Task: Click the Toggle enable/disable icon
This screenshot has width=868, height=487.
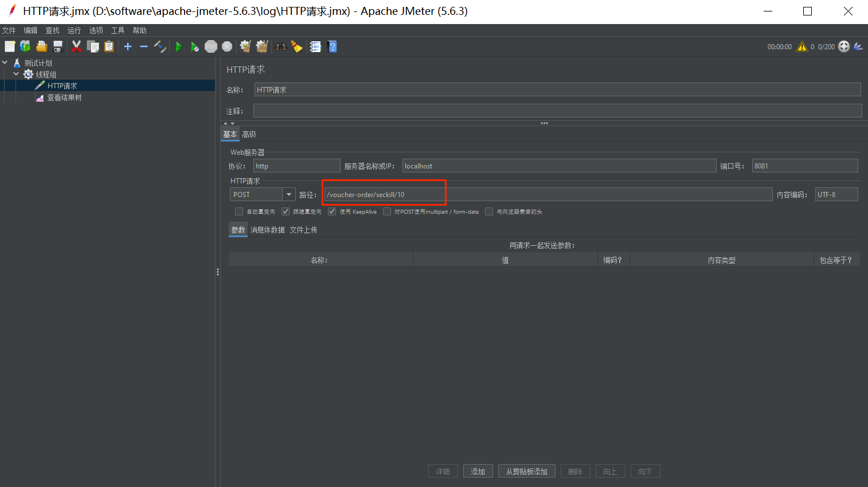Action: coord(161,46)
